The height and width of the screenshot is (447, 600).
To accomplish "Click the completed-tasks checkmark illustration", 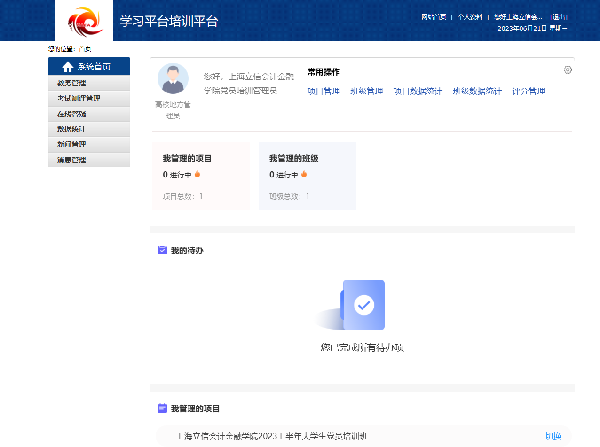I will click(364, 306).
